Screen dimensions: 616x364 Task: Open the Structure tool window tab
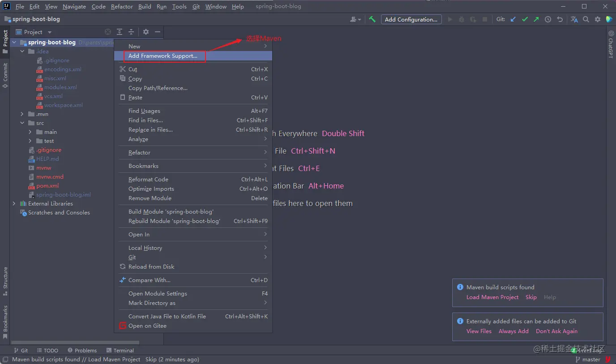pyautogui.click(x=5, y=282)
